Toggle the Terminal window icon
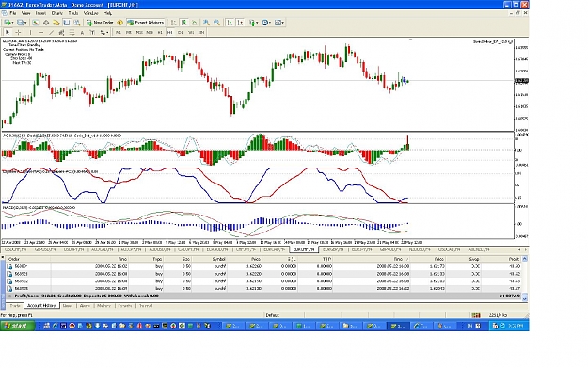Screen dimensions: 588x368 click(x=67, y=23)
